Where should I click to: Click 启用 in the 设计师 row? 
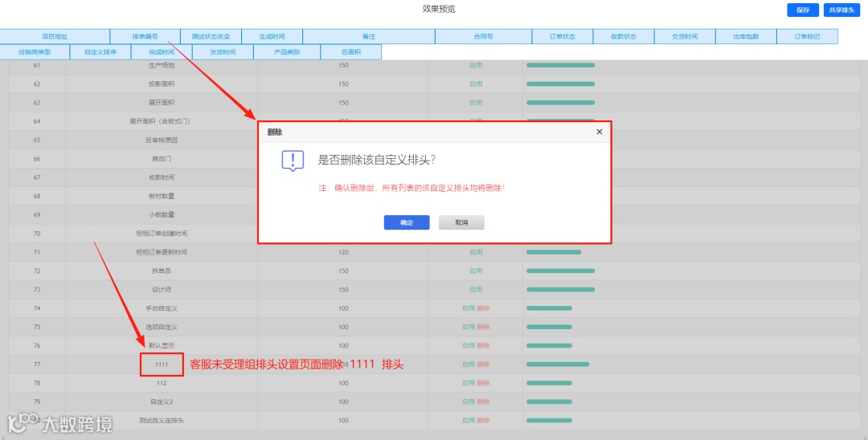pyautogui.click(x=476, y=290)
